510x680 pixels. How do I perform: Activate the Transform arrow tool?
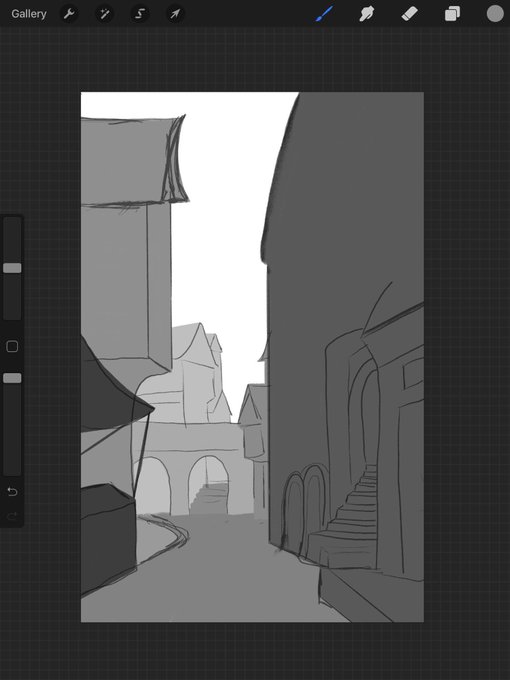(175, 14)
